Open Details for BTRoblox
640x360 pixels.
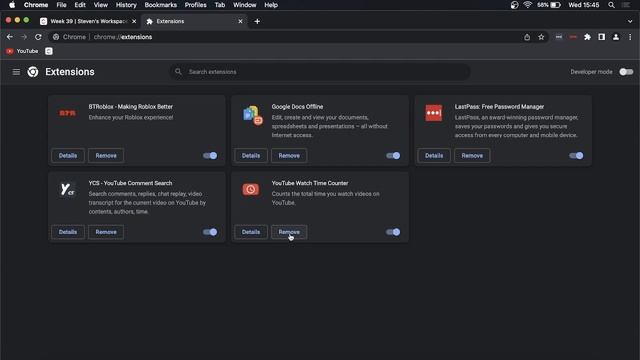click(68, 156)
